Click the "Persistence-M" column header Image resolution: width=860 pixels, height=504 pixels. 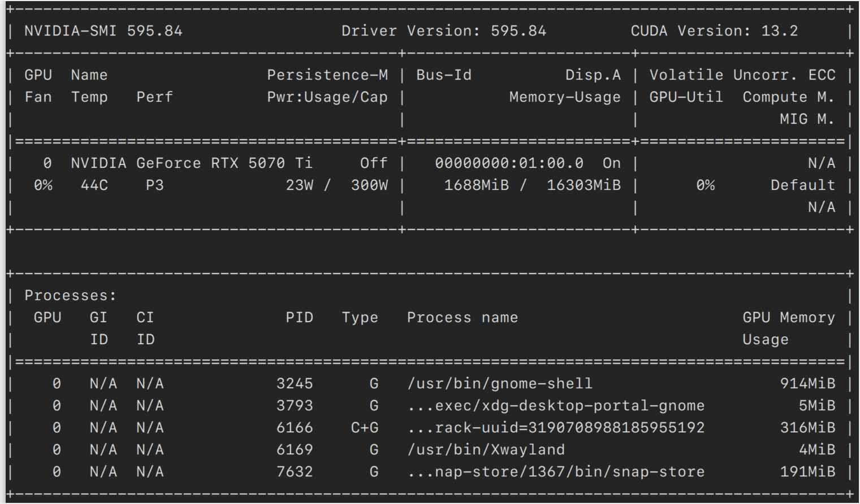click(x=327, y=75)
